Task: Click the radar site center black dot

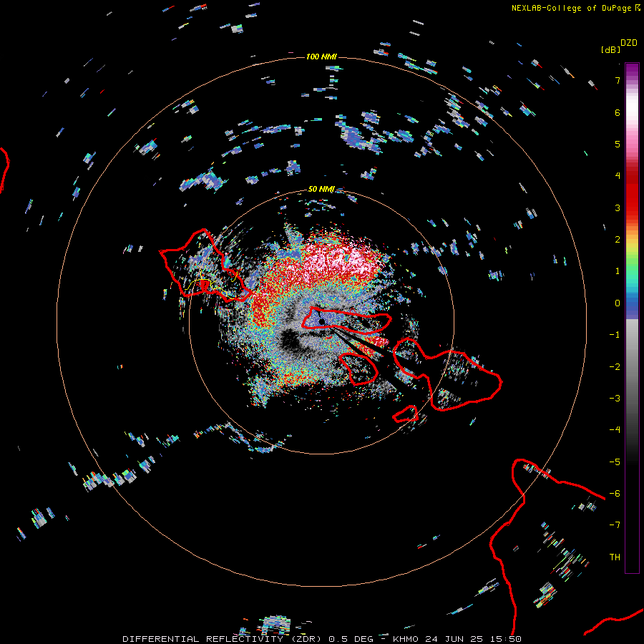Action: click(x=322, y=321)
